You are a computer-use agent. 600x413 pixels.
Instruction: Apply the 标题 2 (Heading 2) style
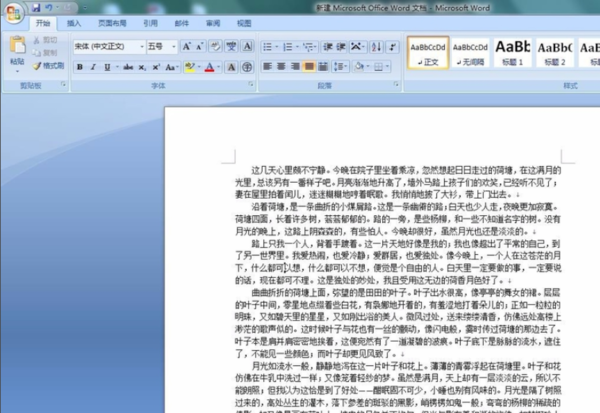tap(555, 53)
